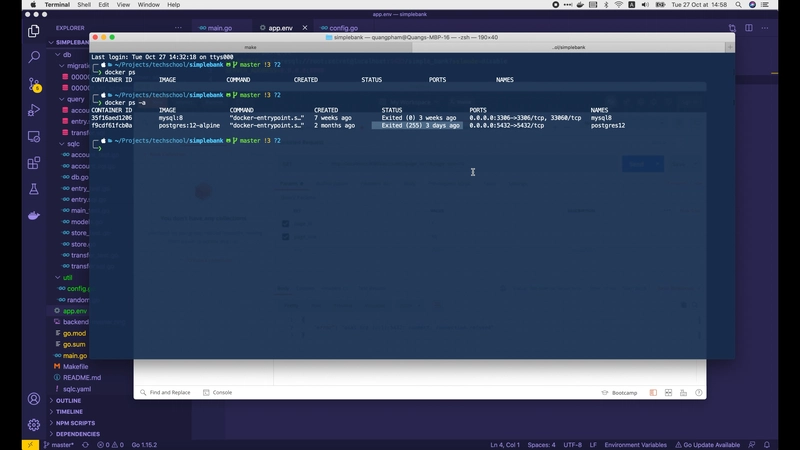800x450 pixels.
Task: Expand the OUTLINE section
Action: (x=68, y=401)
